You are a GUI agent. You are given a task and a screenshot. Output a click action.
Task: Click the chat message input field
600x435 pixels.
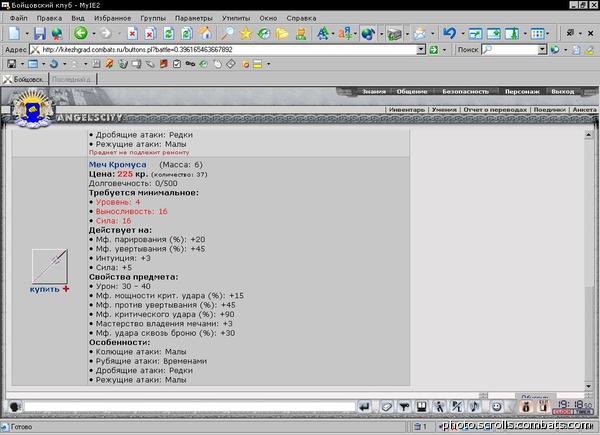coord(189,407)
